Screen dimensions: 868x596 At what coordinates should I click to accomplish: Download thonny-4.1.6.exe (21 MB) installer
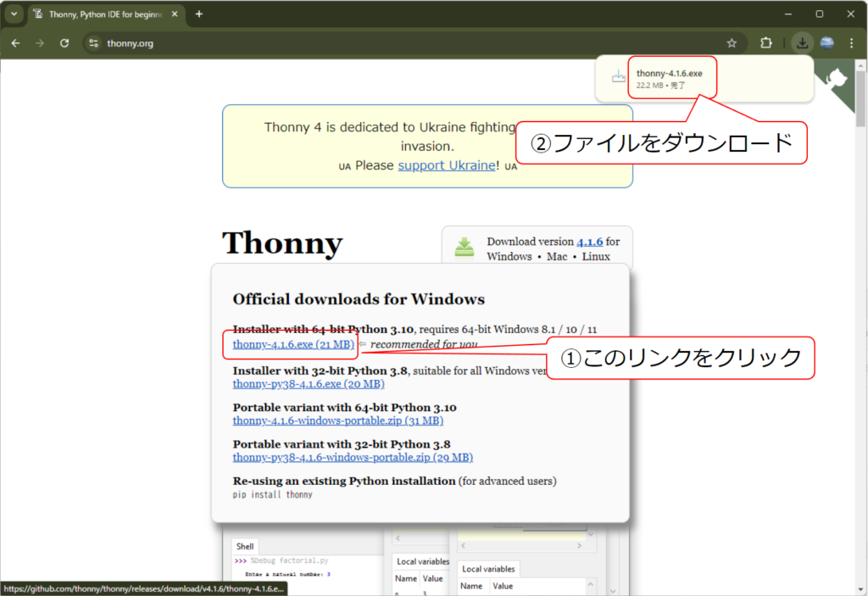click(293, 344)
